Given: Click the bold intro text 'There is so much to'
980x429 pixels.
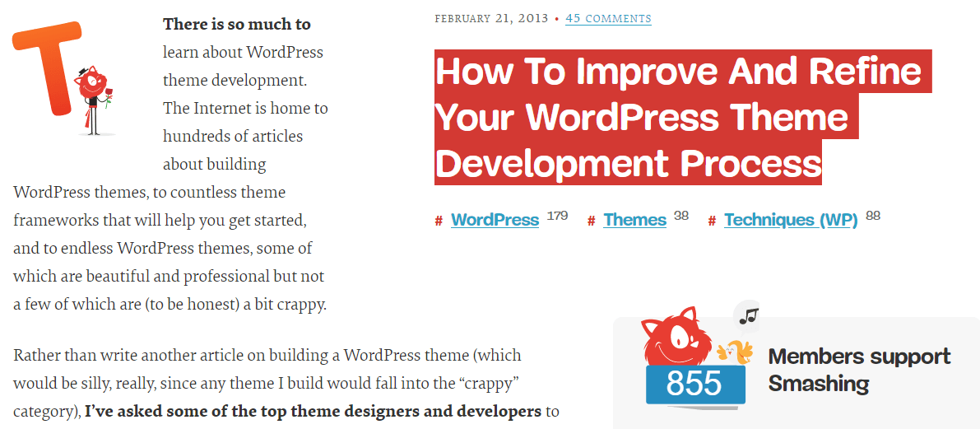Looking at the screenshot, I should pyautogui.click(x=237, y=24).
